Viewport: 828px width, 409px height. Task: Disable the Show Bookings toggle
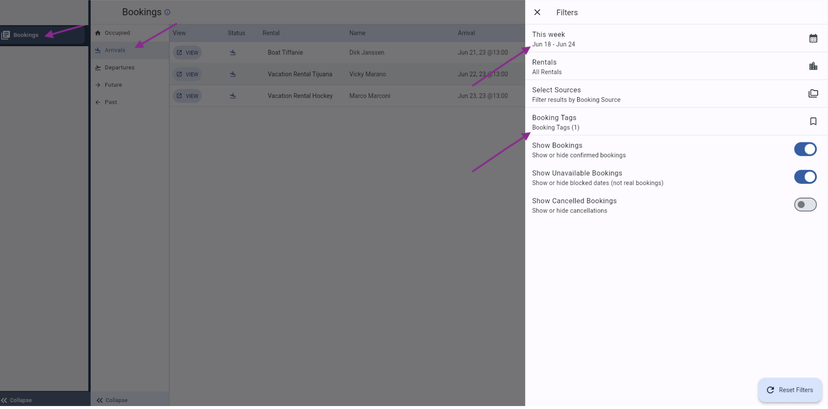[805, 149]
